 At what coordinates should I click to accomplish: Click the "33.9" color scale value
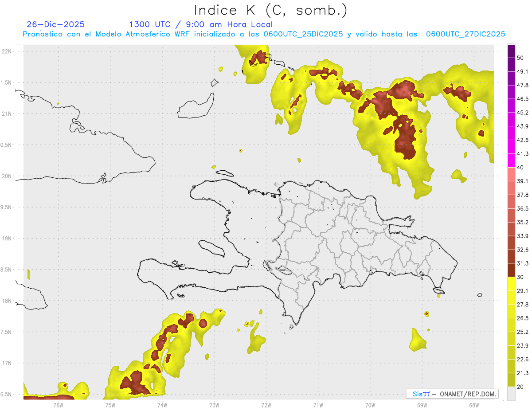click(523, 236)
